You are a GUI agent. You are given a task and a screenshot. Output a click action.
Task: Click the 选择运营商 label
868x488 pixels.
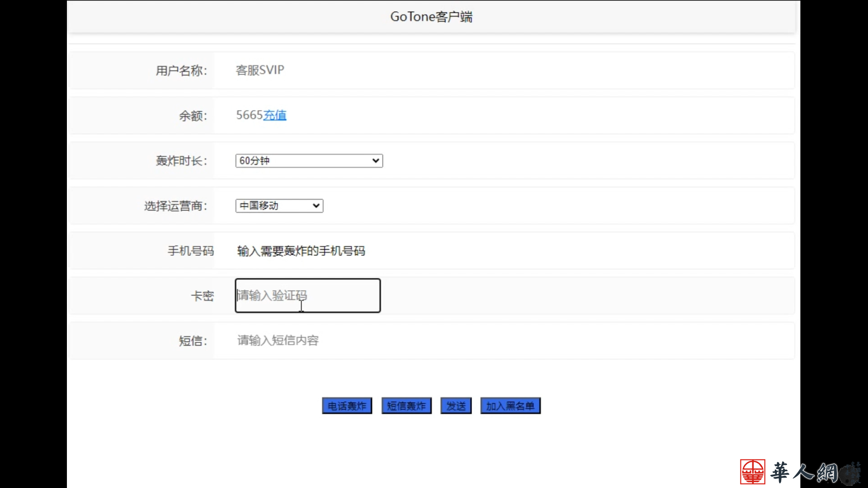[175, 206]
